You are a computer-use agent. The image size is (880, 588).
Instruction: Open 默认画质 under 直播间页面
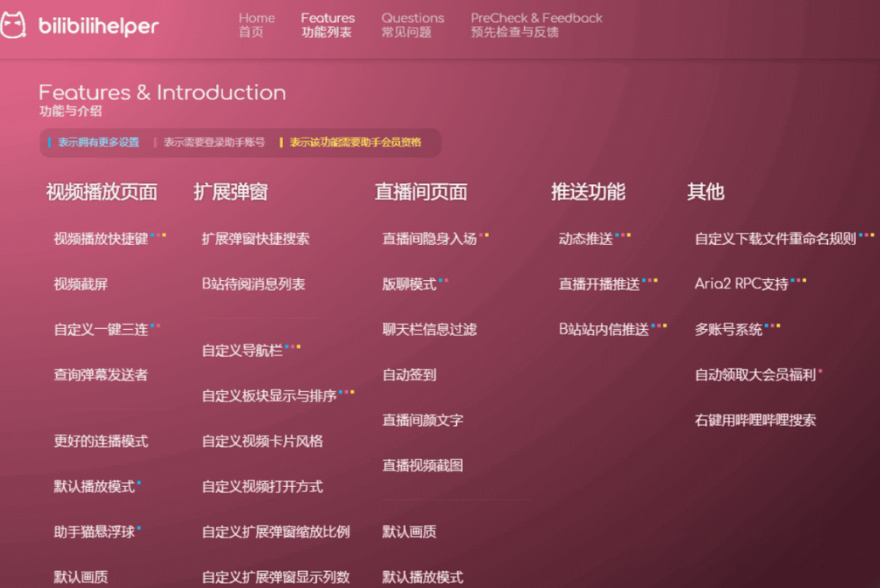coord(409,532)
